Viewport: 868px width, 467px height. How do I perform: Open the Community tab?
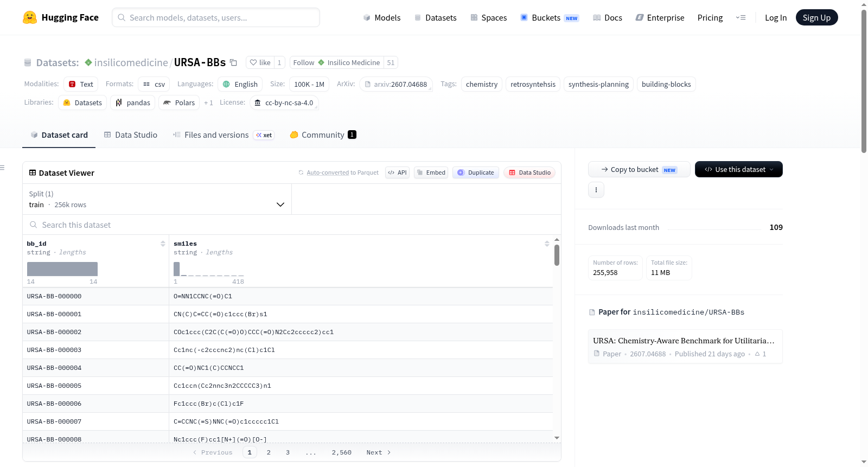[x=323, y=135]
